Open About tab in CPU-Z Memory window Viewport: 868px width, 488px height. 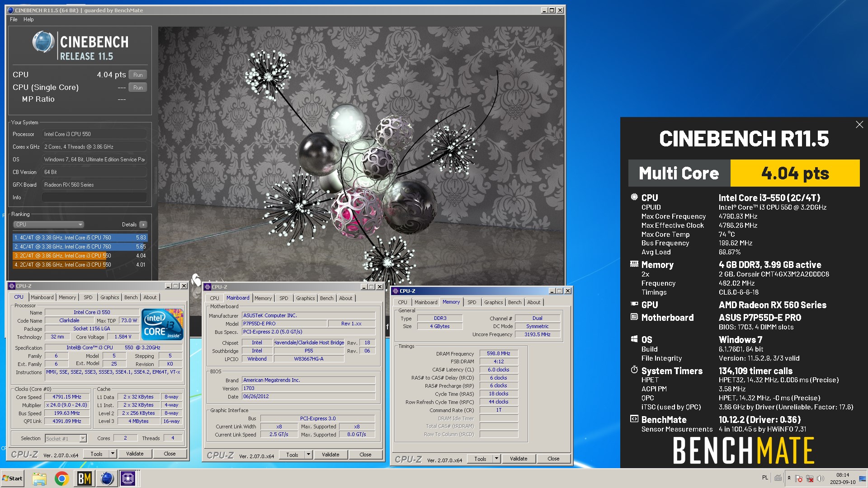tap(533, 302)
